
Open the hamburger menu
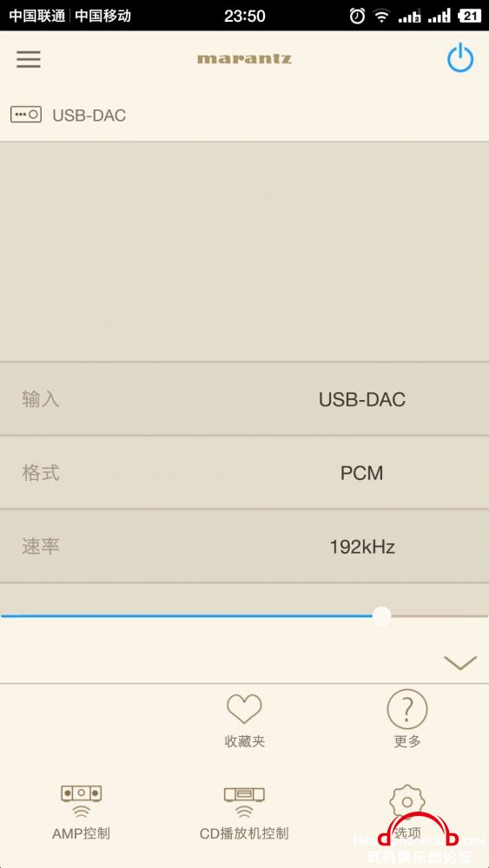tap(29, 59)
